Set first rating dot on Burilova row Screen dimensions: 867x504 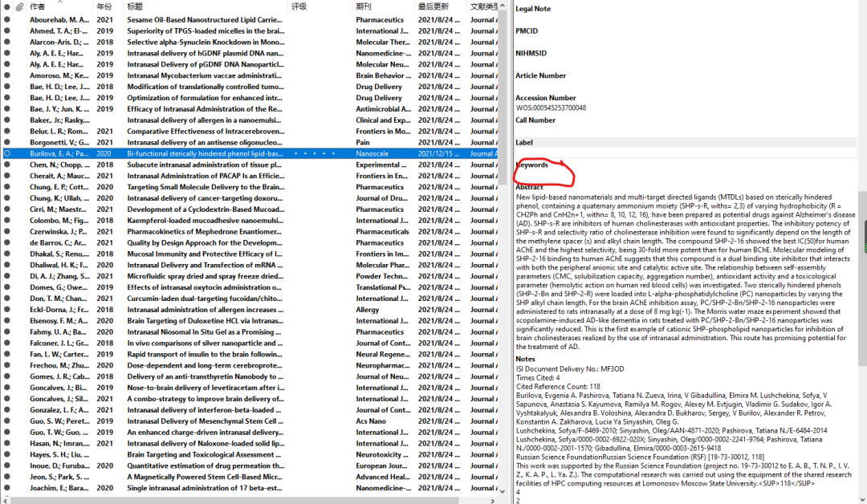pos(295,153)
